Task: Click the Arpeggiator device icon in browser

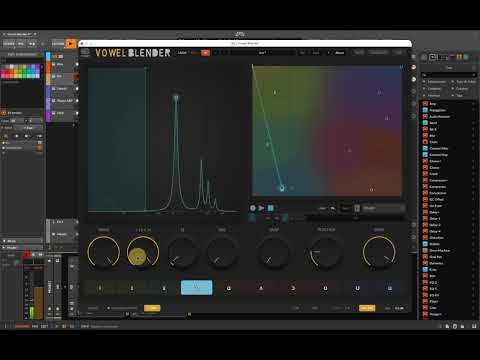Action: tap(425, 110)
